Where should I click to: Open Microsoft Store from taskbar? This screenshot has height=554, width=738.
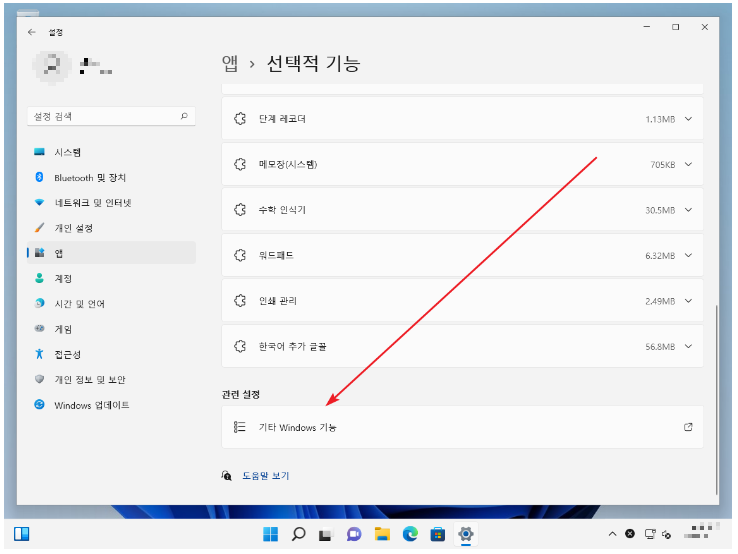coord(438,534)
